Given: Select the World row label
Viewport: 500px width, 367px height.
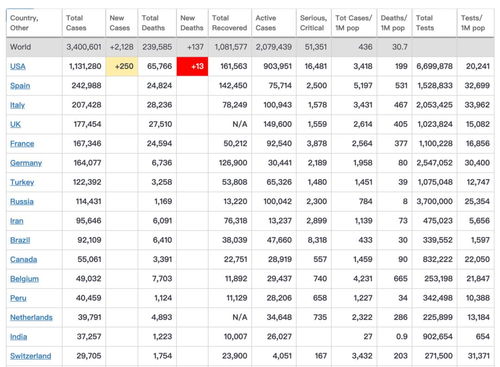Looking at the screenshot, I should 21,47.
